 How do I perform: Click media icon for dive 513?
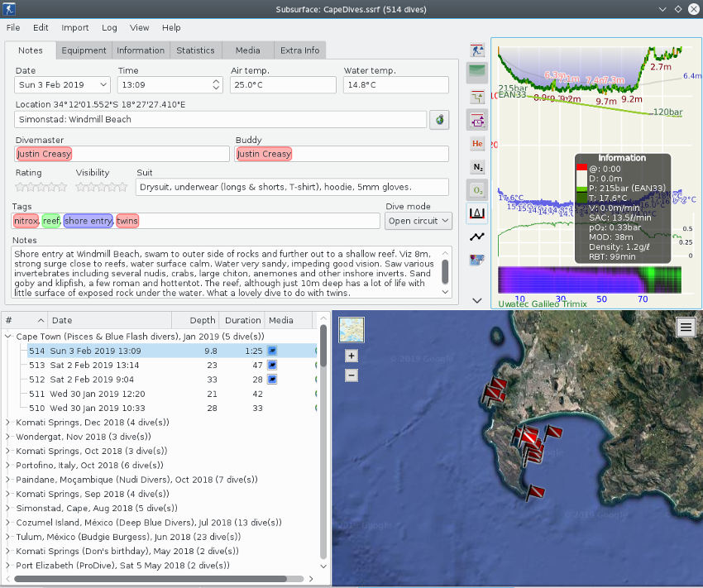pyautogui.click(x=272, y=365)
